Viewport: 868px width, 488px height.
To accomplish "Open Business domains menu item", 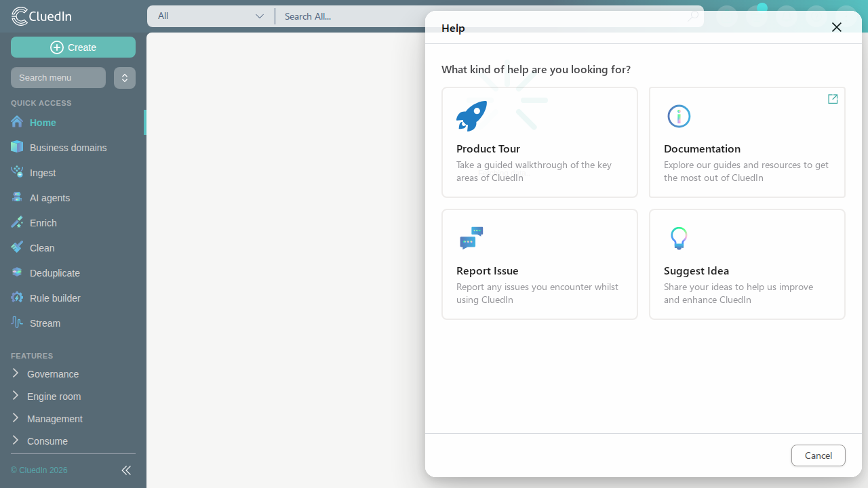I will [x=73, y=148].
